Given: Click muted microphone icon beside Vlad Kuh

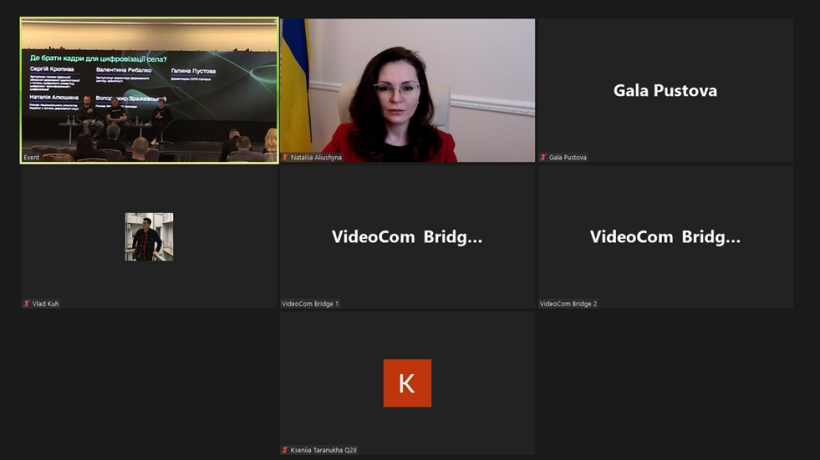Looking at the screenshot, I should point(27,304).
